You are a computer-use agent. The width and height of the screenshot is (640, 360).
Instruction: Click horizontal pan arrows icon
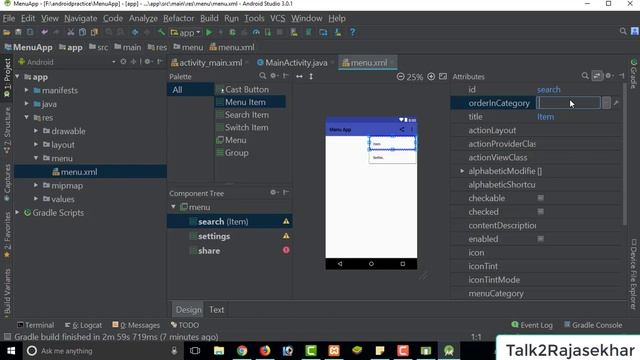(299, 76)
